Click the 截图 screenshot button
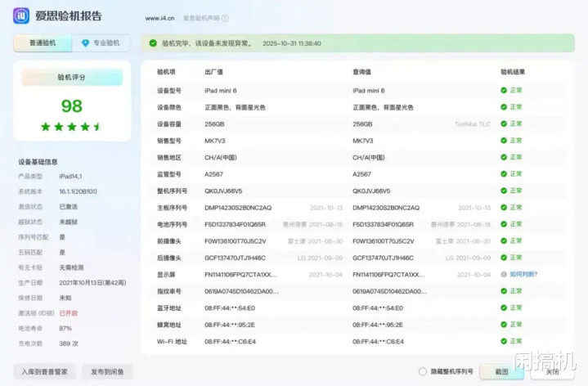588x386 pixels. 501,371
